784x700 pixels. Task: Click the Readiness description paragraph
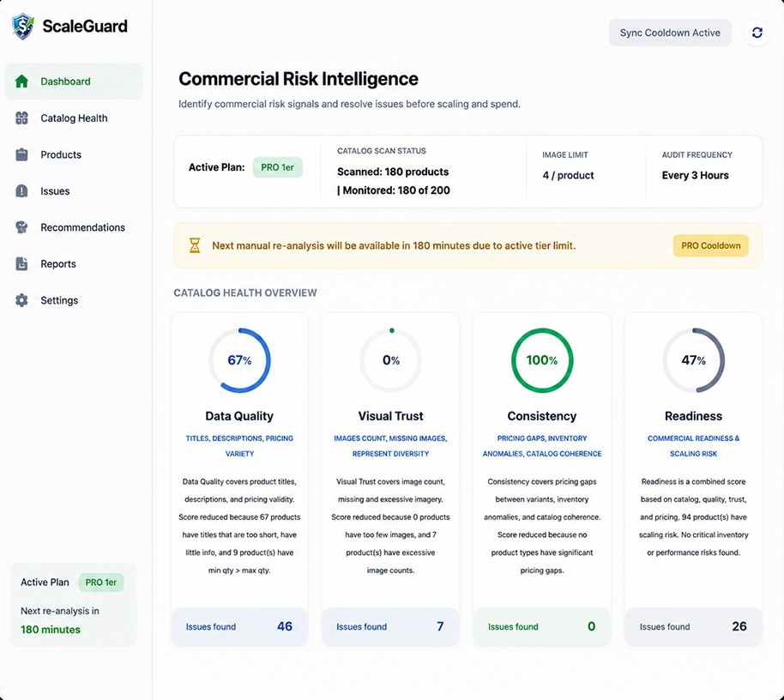(x=693, y=517)
